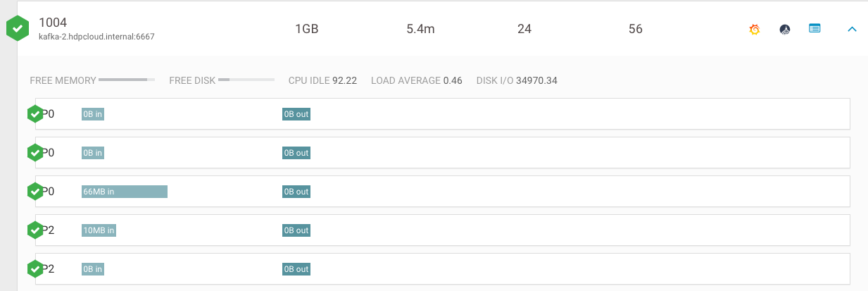The width and height of the screenshot is (868, 291).
Task: Click the dark circular Ambari icon
Action: pyautogui.click(x=785, y=29)
